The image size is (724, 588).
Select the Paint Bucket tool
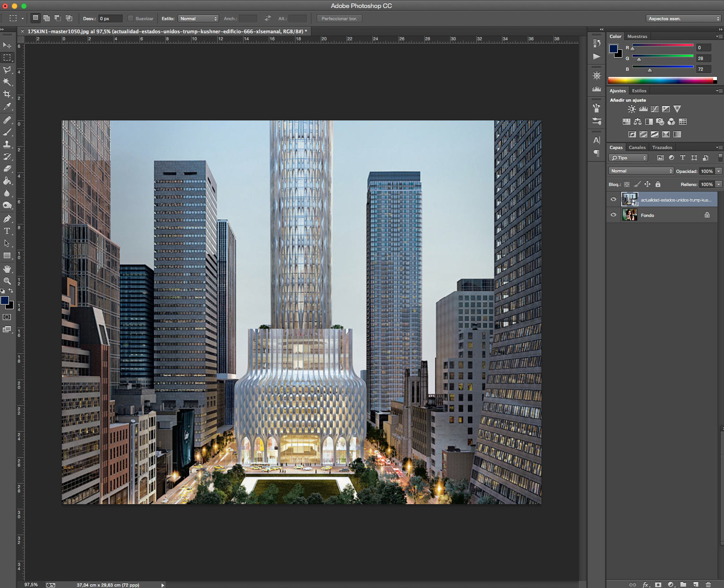(7, 181)
